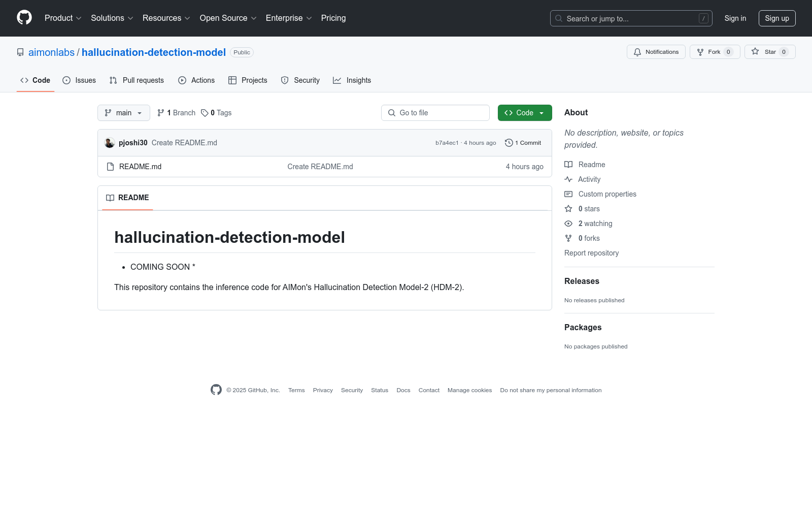Click the GitHub footer logo
812x508 pixels.
pos(216,390)
